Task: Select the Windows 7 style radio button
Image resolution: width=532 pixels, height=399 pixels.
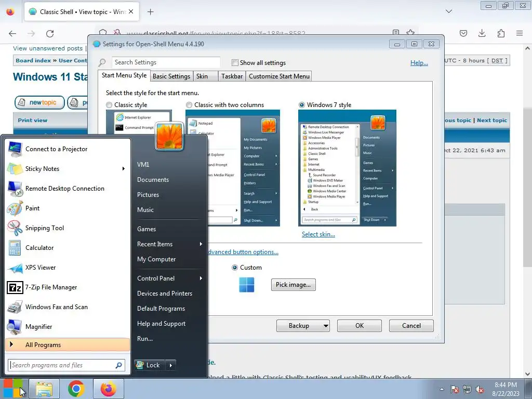Action: 302,105
